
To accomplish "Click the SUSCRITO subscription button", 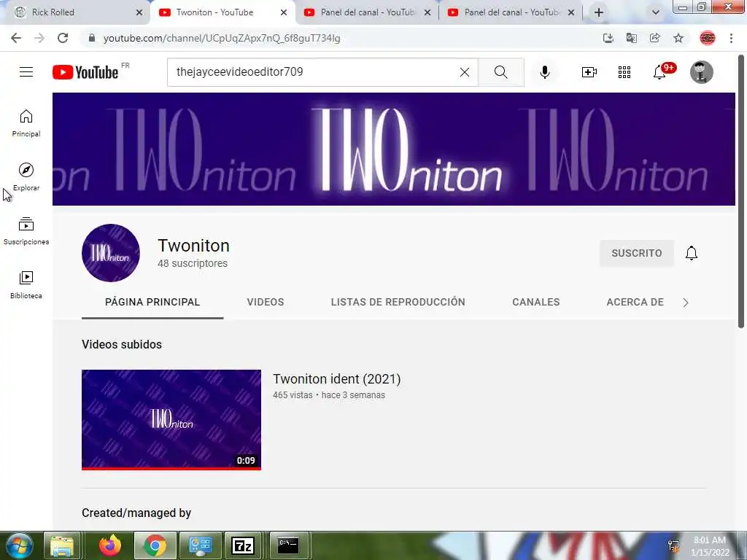I will coord(636,253).
